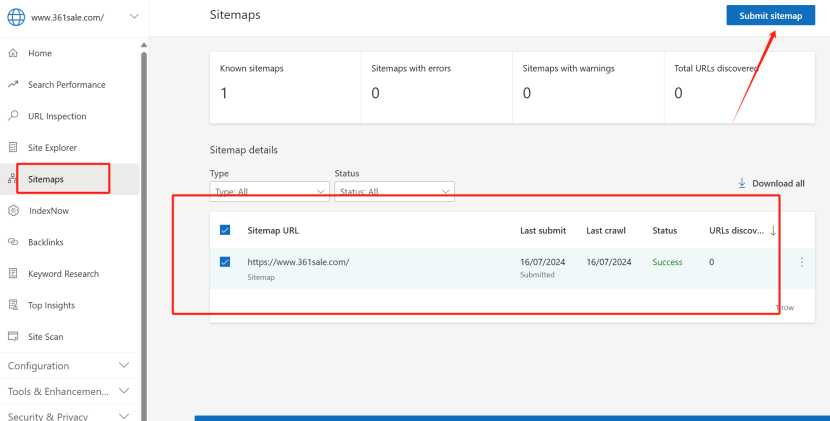Click the Top Insights lightbulb icon
The image size is (830, 421).
tap(13, 305)
